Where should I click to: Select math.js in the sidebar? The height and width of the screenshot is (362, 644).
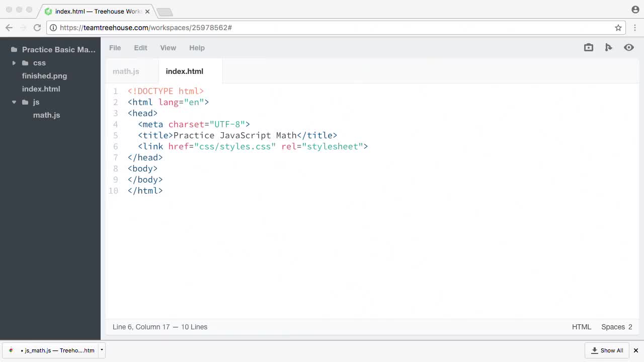pos(46,115)
